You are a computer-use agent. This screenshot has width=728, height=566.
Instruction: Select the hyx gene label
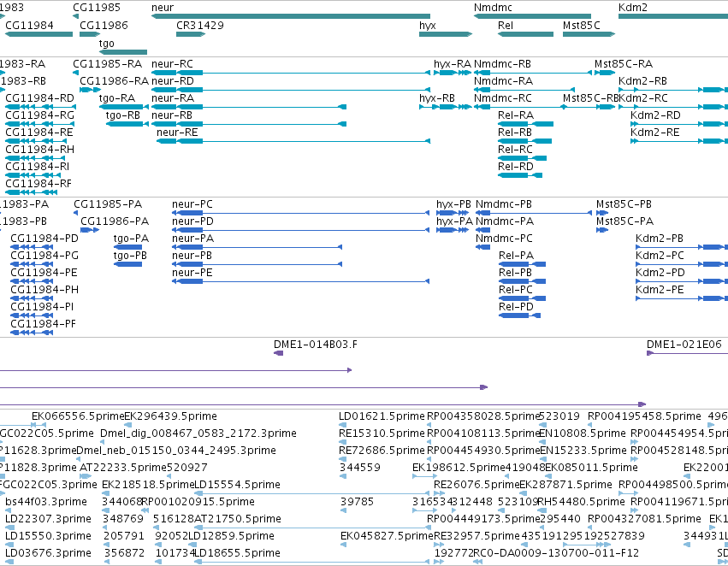[427, 25]
